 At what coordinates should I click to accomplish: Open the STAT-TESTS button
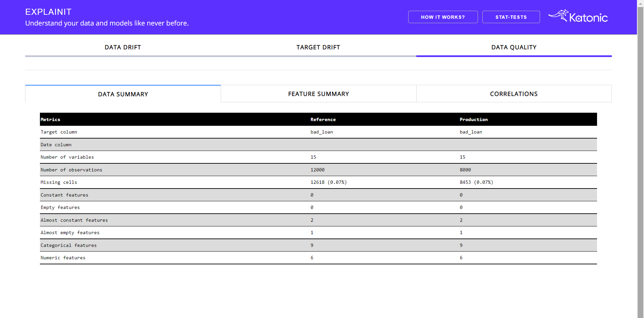(x=511, y=17)
